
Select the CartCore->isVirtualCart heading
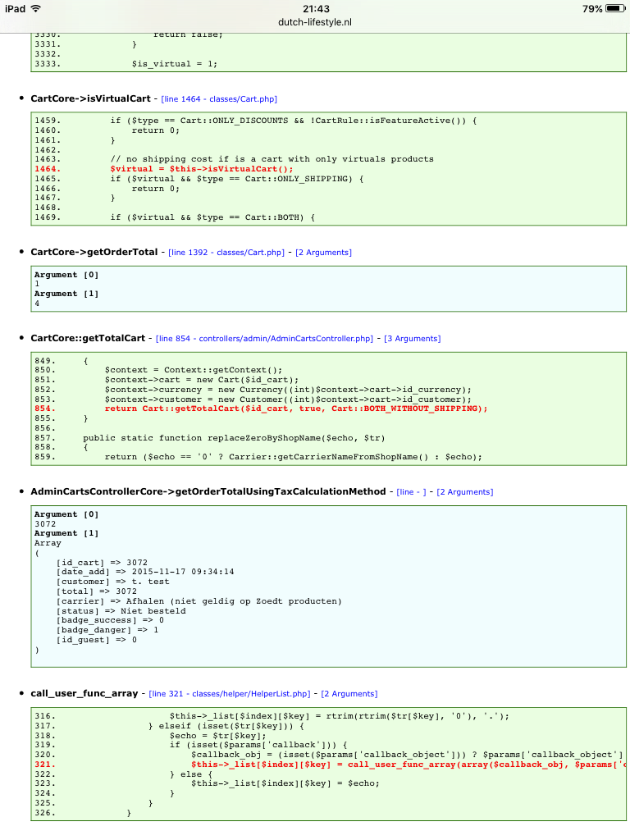click(90, 98)
